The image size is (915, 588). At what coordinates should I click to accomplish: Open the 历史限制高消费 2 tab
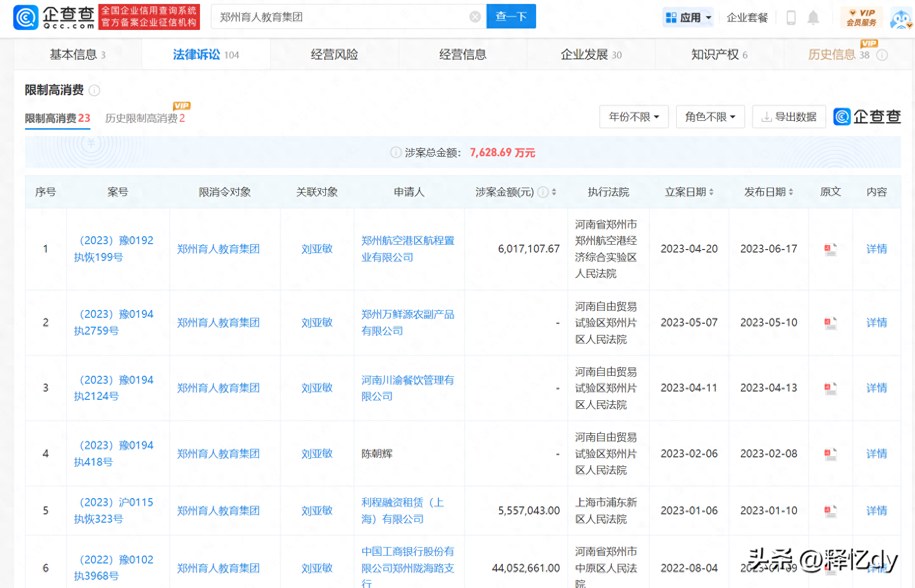tap(145, 118)
